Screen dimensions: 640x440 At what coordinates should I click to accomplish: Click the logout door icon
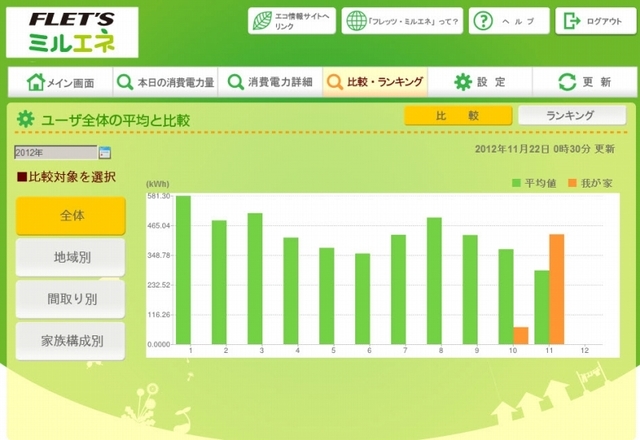[571, 21]
